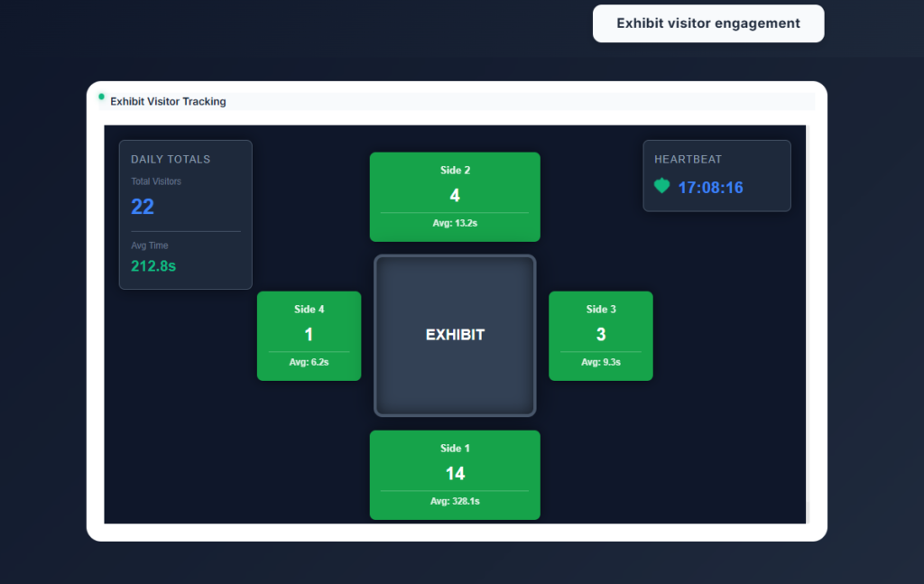The image size is (924, 584).
Task: Click the DAILY TOTALS heading
Action: (171, 160)
